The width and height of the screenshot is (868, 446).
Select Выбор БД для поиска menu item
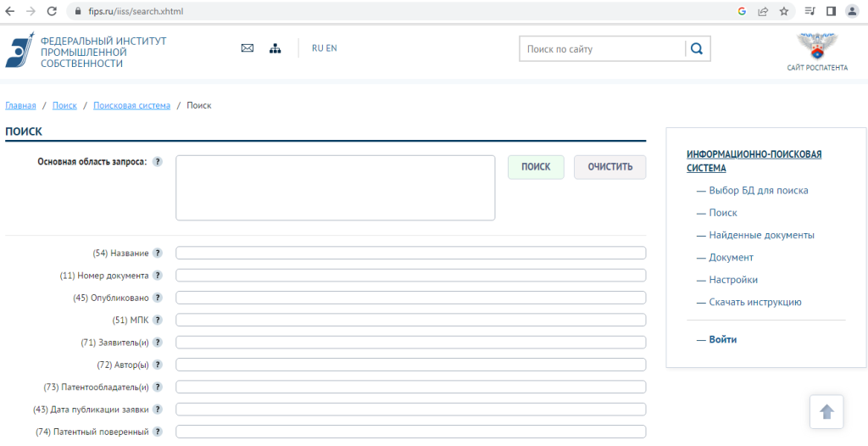pyautogui.click(x=758, y=191)
